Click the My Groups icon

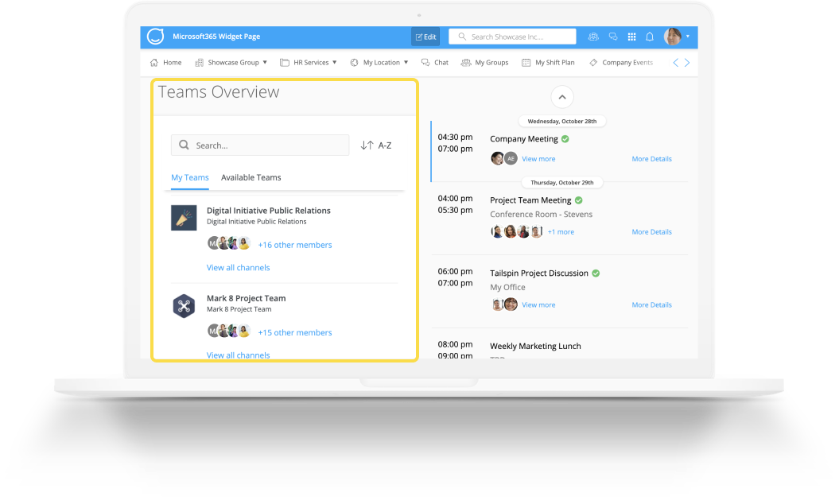(x=465, y=62)
